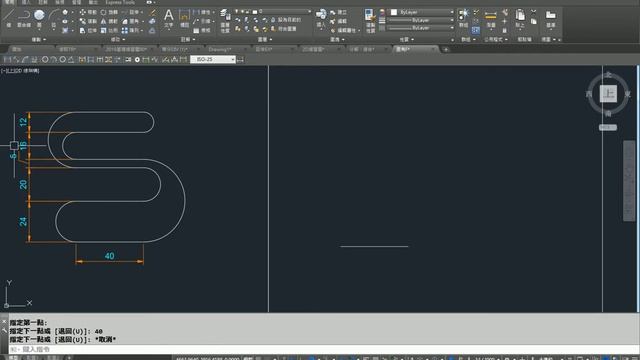Click the Table (表格) tool
The image size is (640, 360).
(x=202, y=30)
